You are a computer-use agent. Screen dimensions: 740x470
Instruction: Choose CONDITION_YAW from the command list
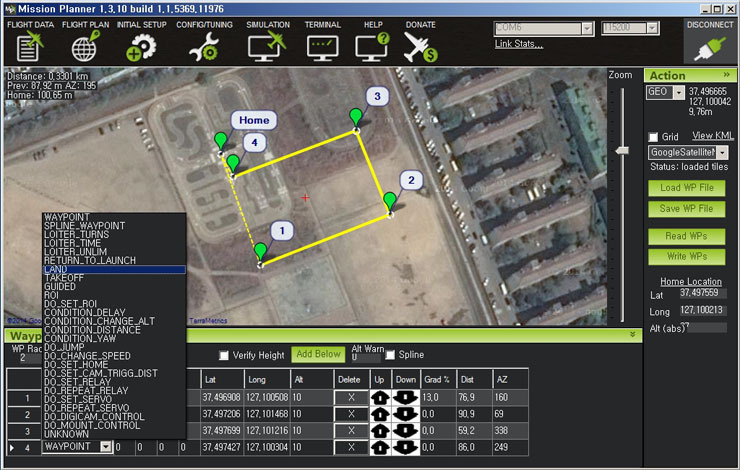(114, 339)
